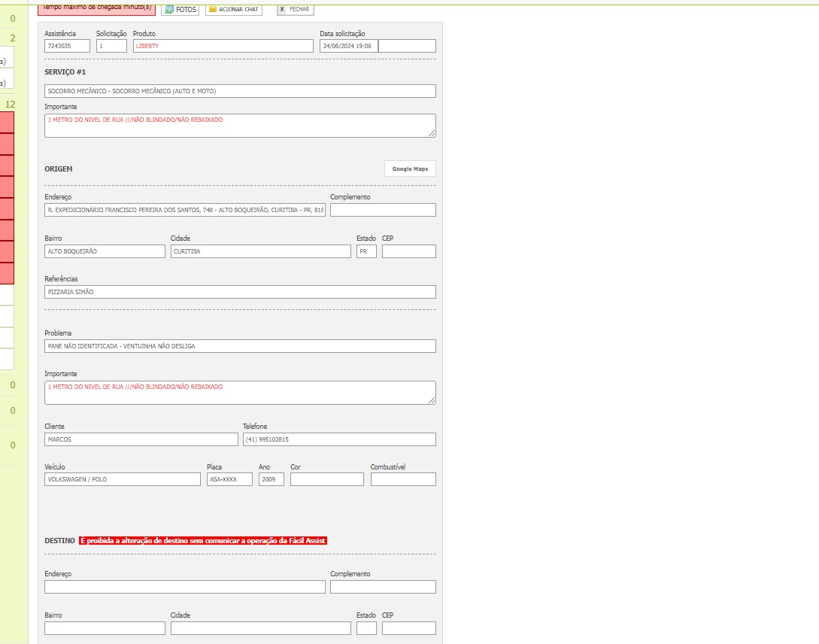The image size is (819, 644).
Task: Click the 'Tempo máximo de chegada minuto(s)' red box
Action: tap(96, 9)
